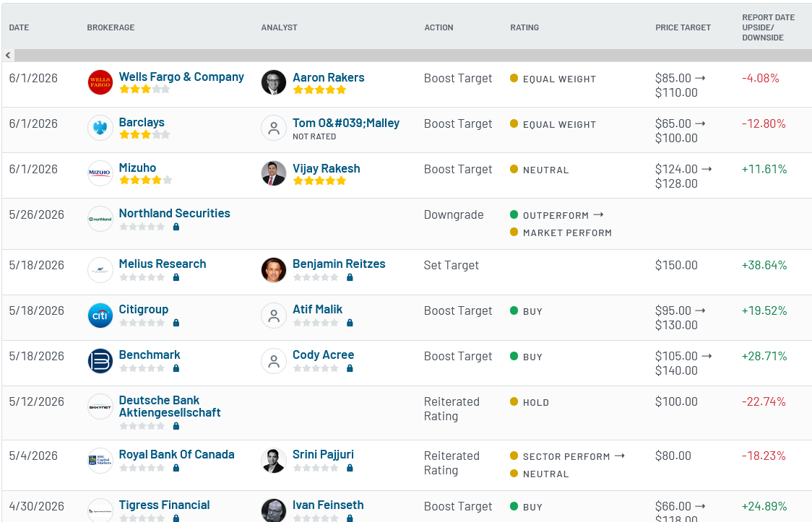Viewport: 812px width, 522px height.
Task: Open analyst Ivan Feinseth's profile link
Action: [328, 505]
